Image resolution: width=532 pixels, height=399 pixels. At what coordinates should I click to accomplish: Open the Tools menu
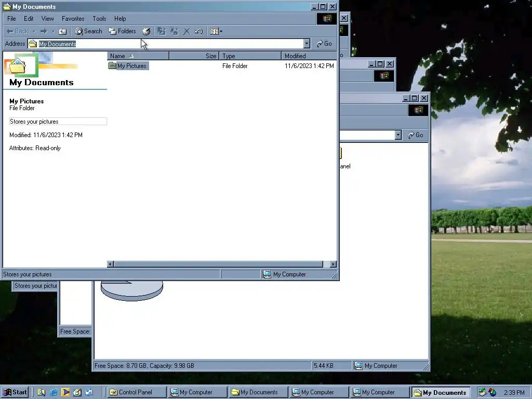point(99,19)
